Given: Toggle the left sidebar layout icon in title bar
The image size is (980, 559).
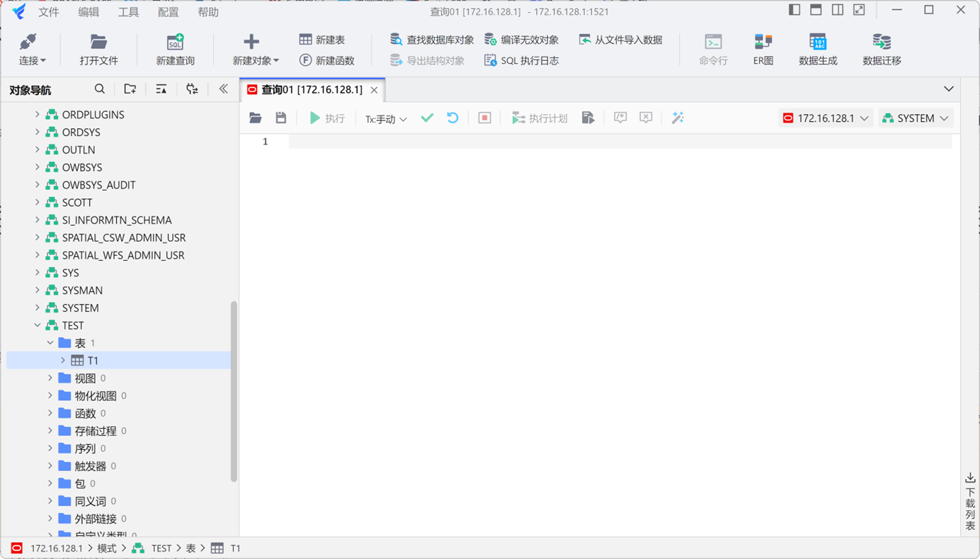Looking at the screenshot, I should click(x=794, y=10).
